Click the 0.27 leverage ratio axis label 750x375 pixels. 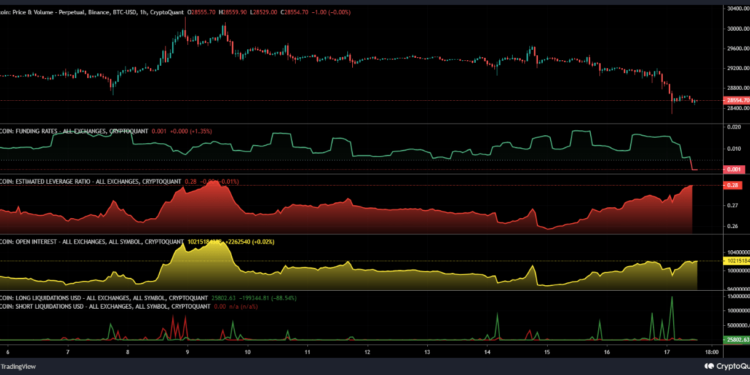pos(732,206)
